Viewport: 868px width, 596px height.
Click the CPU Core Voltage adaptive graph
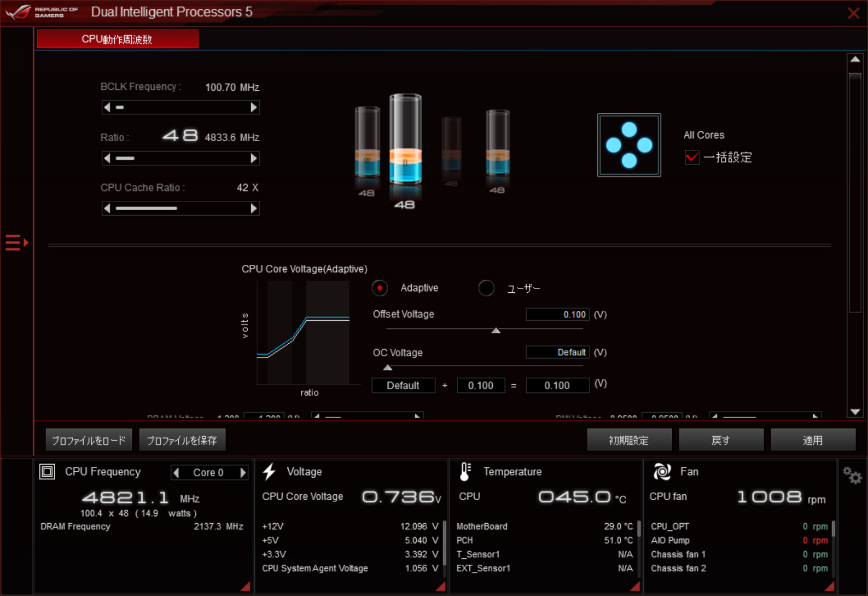(303, 333)
